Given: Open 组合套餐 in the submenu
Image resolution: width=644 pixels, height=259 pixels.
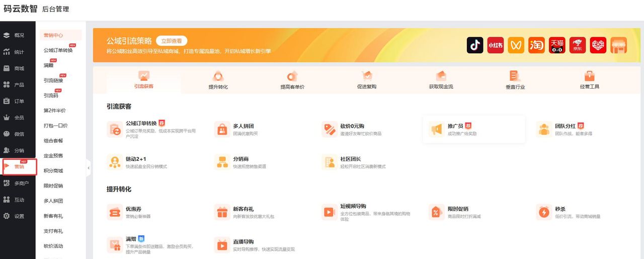Looking at the screenshot, I should coord(53,141).
